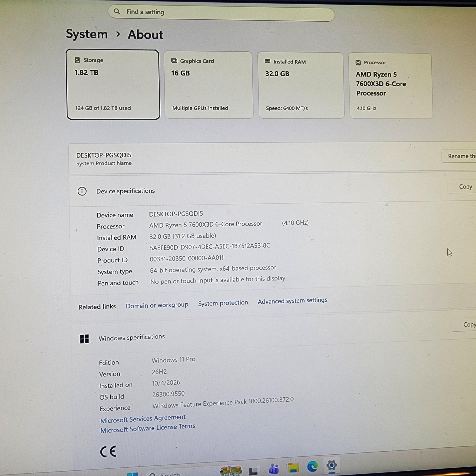476x476 pixels.
Task: Click the Windows specifications logo icon
Action: click(84, 339)
